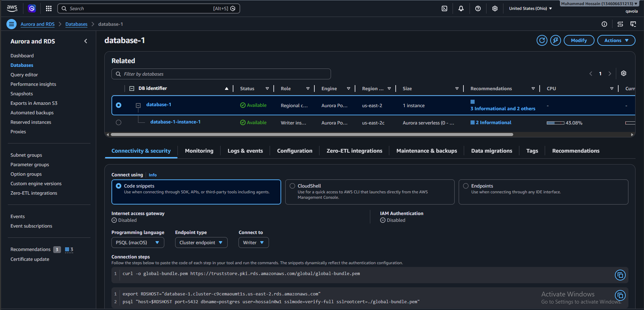Copy the curl command snippet
The width and height of the screenshot is (644, 310).
coord(620,275)
